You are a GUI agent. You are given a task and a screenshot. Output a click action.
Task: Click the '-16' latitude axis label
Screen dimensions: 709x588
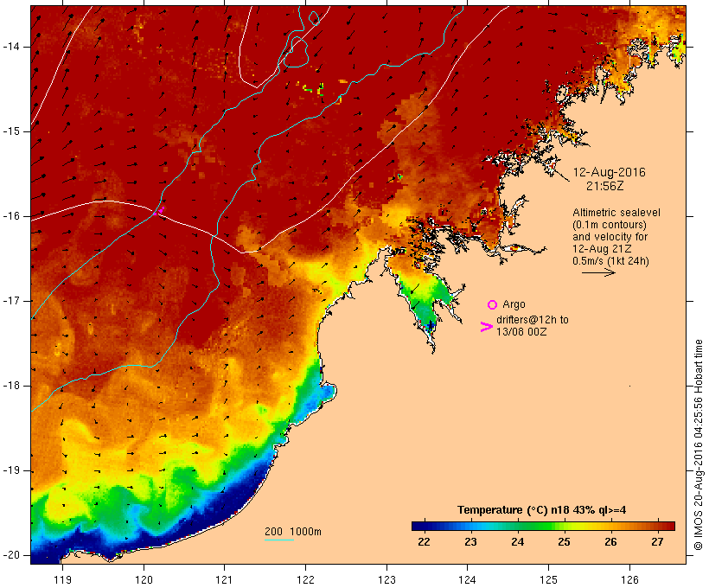10,216
